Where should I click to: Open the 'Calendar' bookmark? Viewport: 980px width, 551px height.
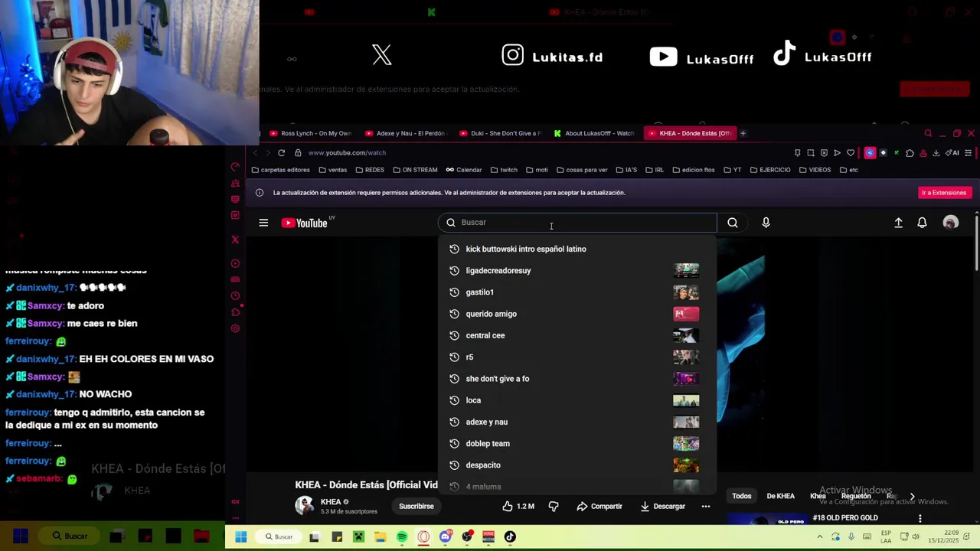[464, 170]
